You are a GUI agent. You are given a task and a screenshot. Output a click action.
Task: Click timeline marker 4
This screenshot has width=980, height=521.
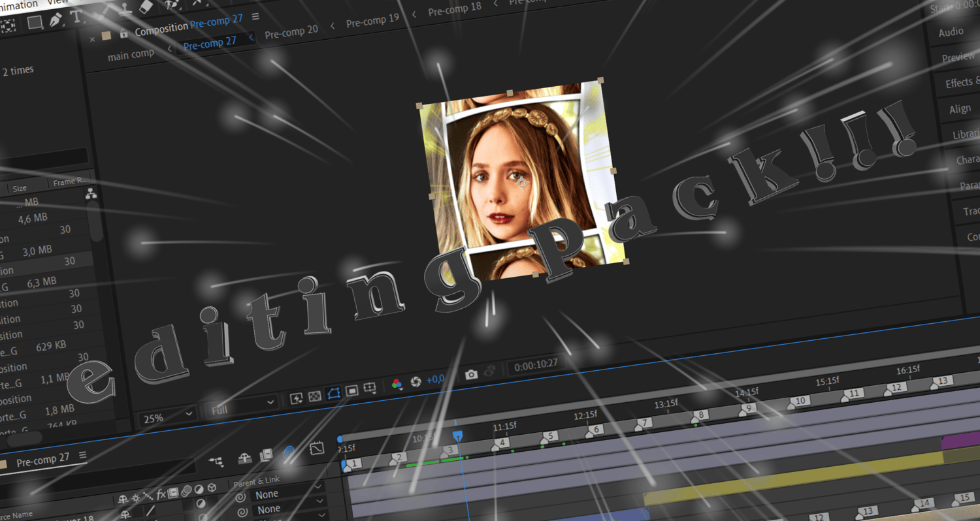(499, 443)
